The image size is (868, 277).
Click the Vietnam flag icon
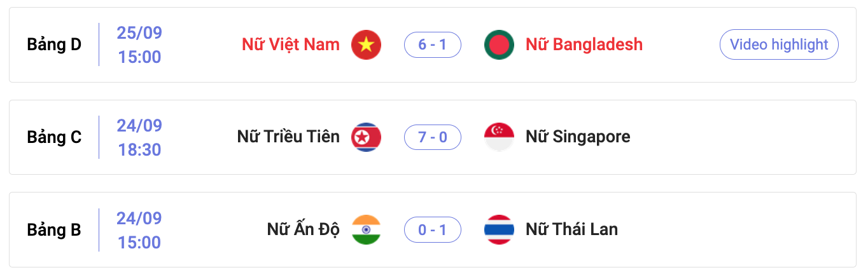click(366, 44)
